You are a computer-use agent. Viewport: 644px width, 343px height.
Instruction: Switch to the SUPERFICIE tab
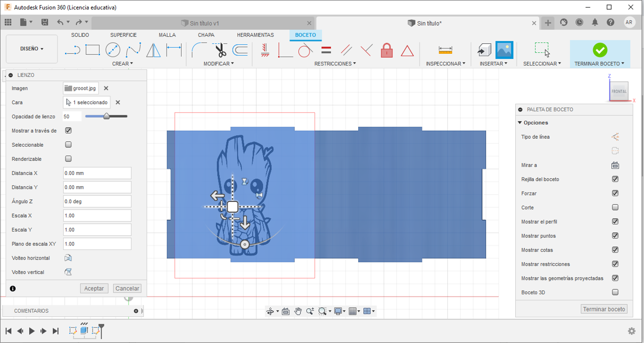[123, 35]
